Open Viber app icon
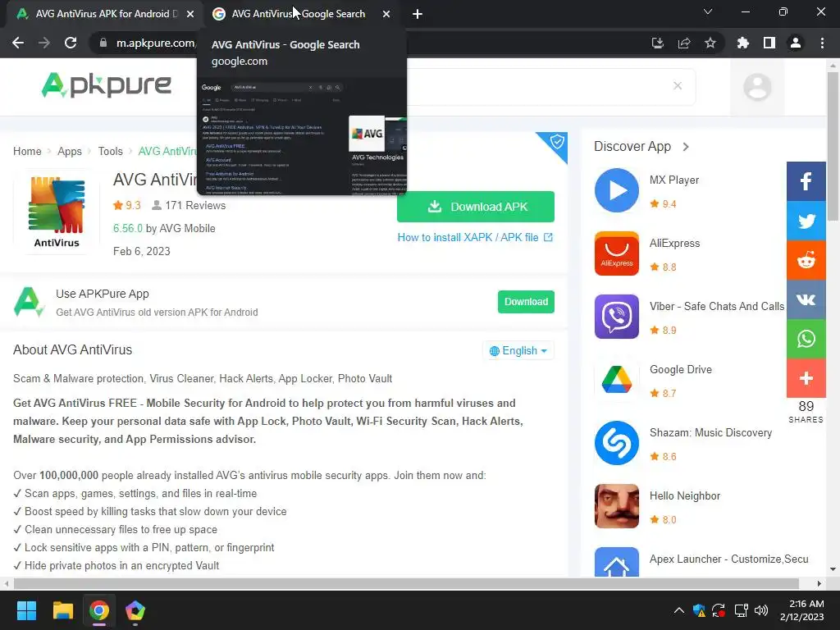 click(617, 317)
